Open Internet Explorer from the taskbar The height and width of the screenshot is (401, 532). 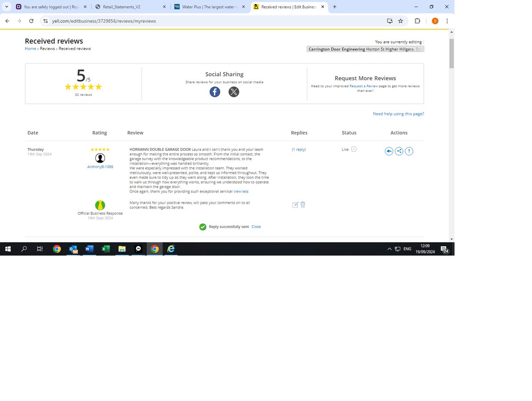click(171, 249)
